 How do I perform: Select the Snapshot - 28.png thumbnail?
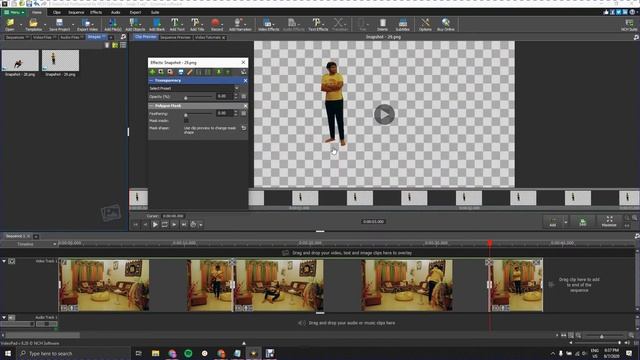click(x=20, y=61)
